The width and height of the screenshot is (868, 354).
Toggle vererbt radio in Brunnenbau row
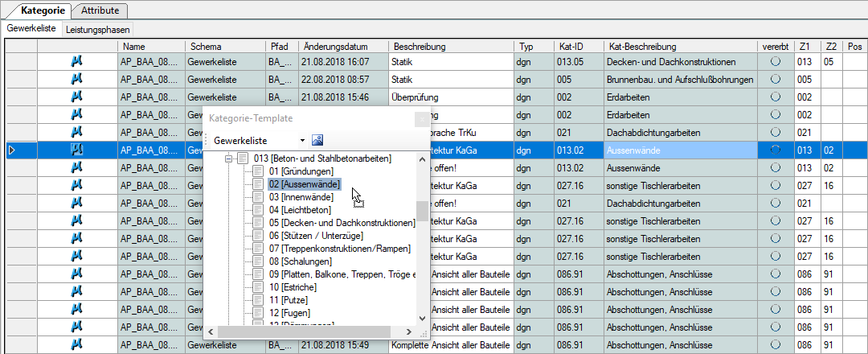[776, 80]
